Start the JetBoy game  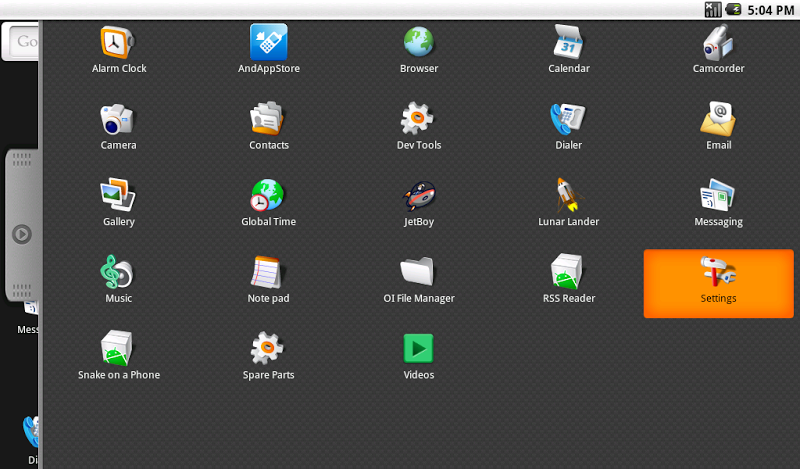pyautogui.click(x=418, y=203)
